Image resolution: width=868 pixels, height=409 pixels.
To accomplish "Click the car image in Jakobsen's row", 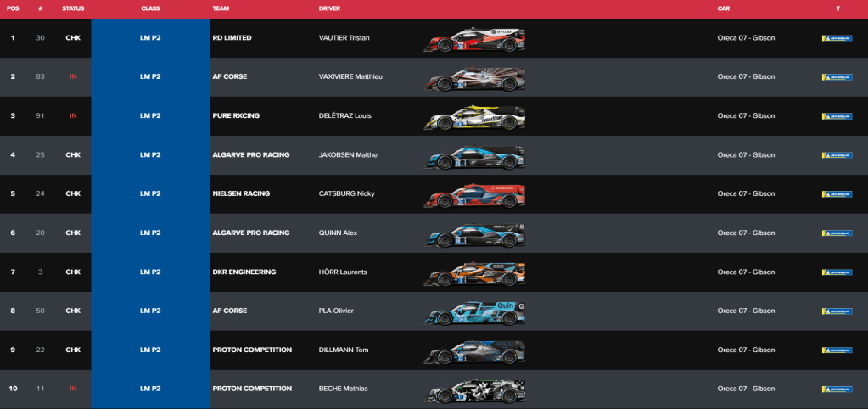I will pos(474,157).
